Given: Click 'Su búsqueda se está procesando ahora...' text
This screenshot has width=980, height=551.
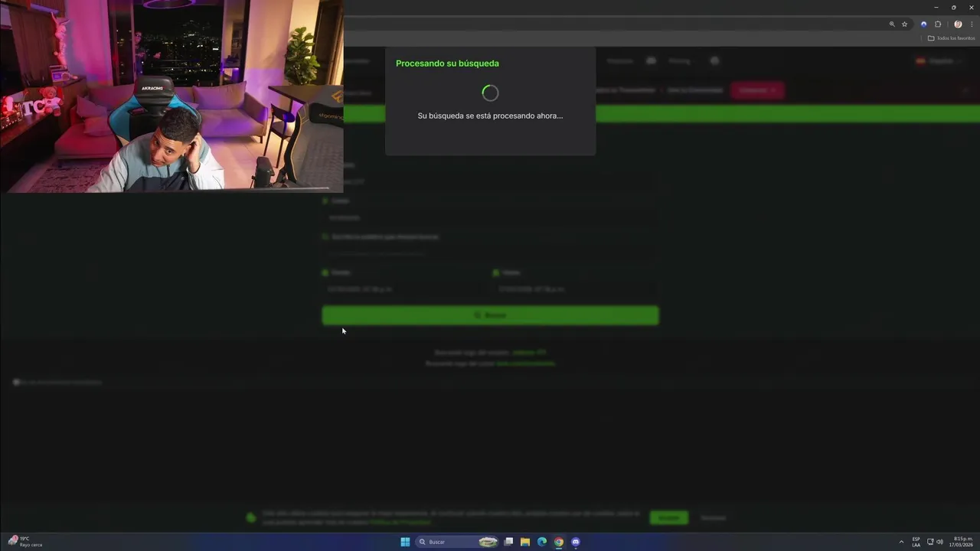Looking at the screenshot, I should 490,116.
